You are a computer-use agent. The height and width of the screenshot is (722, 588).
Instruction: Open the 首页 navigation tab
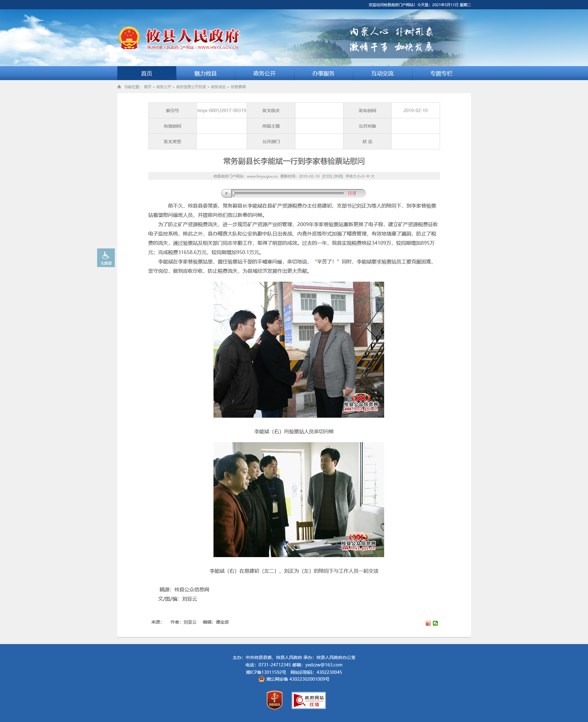(147, 73)
